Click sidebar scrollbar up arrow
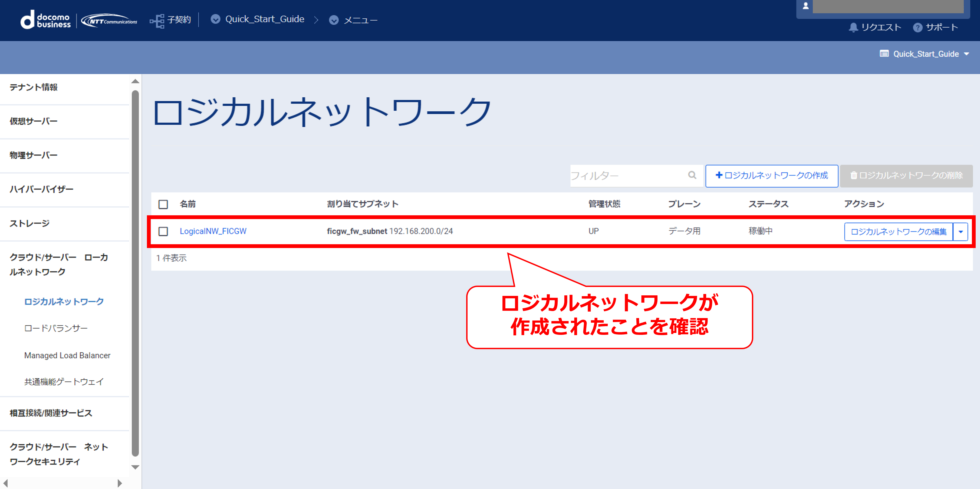This screenshot has width=980, height=489. coord(135,81)
